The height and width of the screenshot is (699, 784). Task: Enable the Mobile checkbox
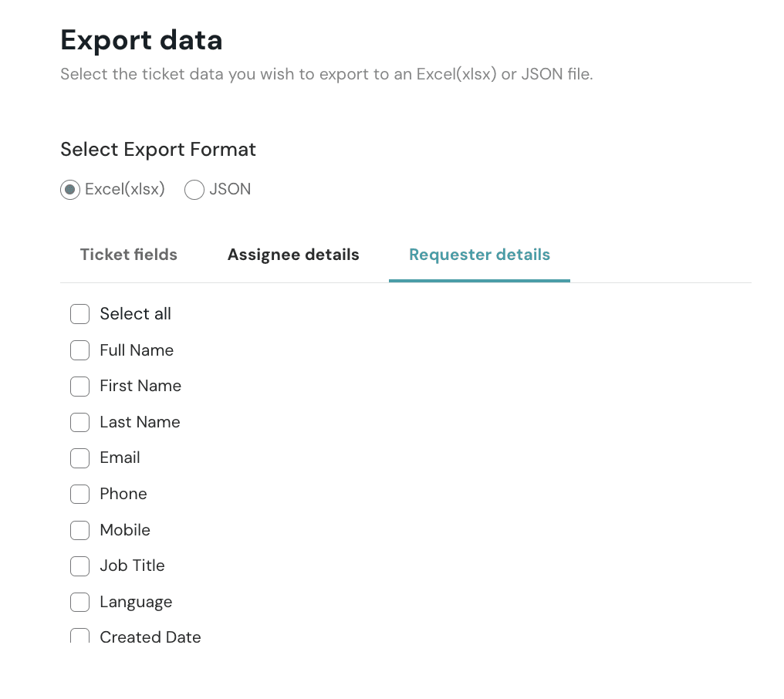(x=80, y=530)
